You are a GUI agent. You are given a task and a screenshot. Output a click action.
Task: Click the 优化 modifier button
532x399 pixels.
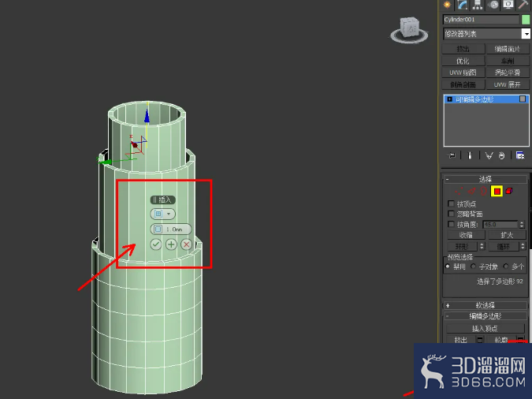coord(463,61)
